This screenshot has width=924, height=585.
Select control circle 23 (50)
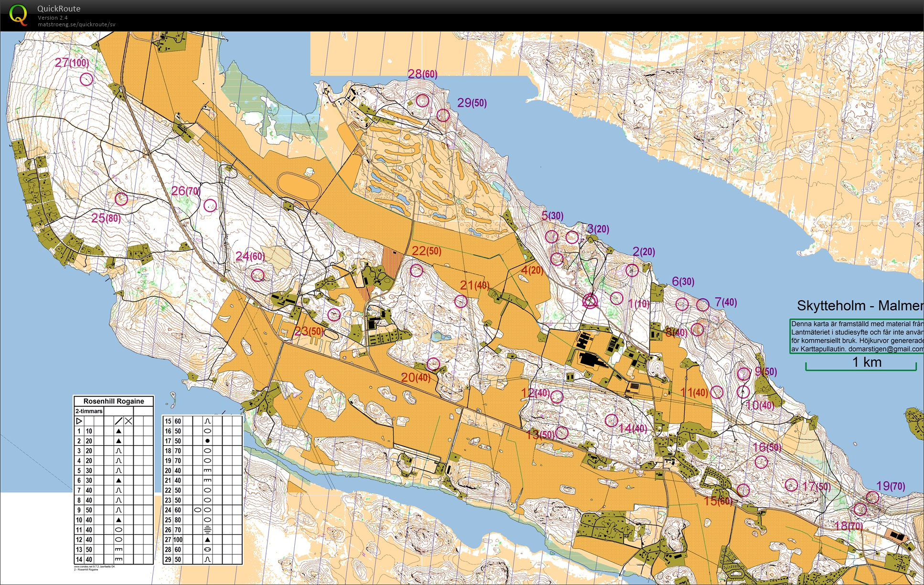334,314
